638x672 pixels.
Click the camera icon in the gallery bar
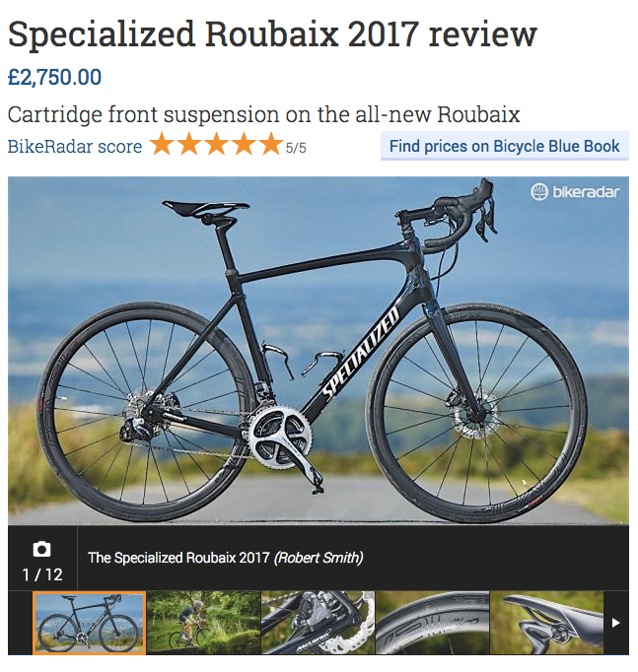(x=41, y=549)
